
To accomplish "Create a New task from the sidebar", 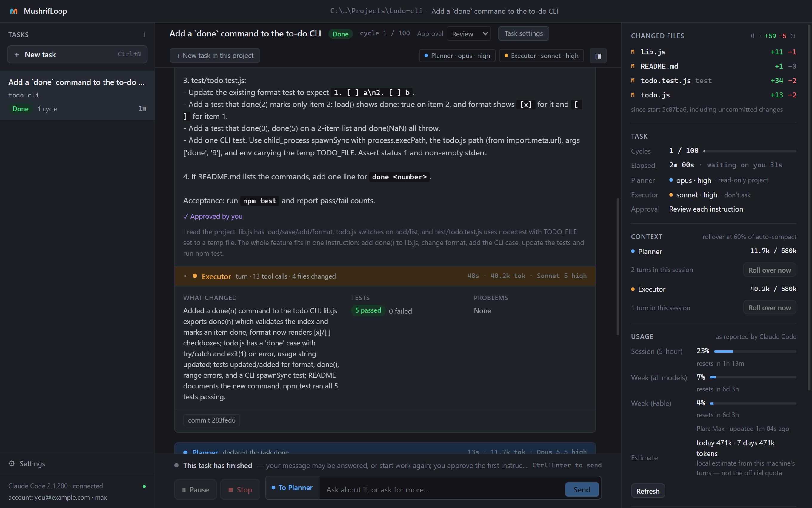I will [x=77, y=54].
